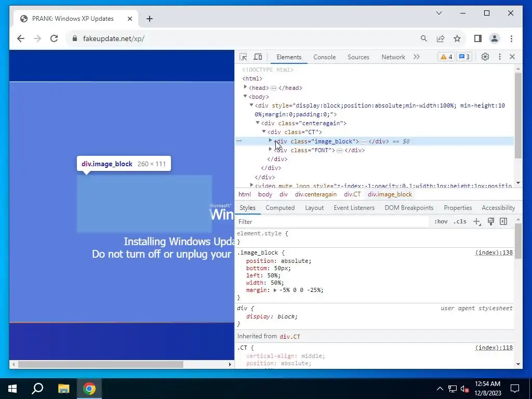Bookmark this page star icon

[x=457, y=38]
